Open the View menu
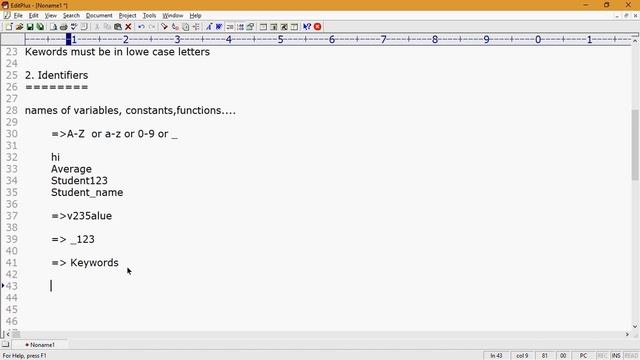640x360 pixels. (x=51, y=16)
